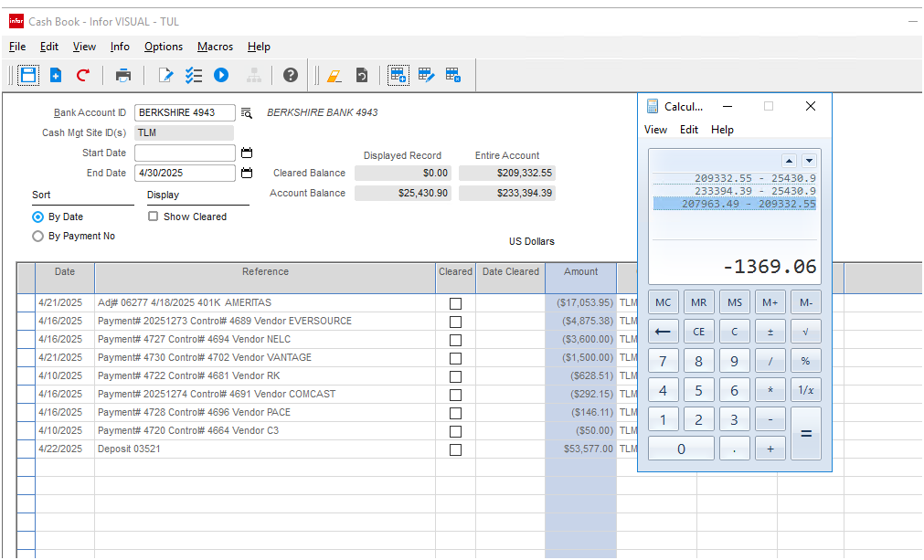This screenshot has height=560, width=924.
Task: Click the insert row grid icon
Action: (x=398, y=76)
